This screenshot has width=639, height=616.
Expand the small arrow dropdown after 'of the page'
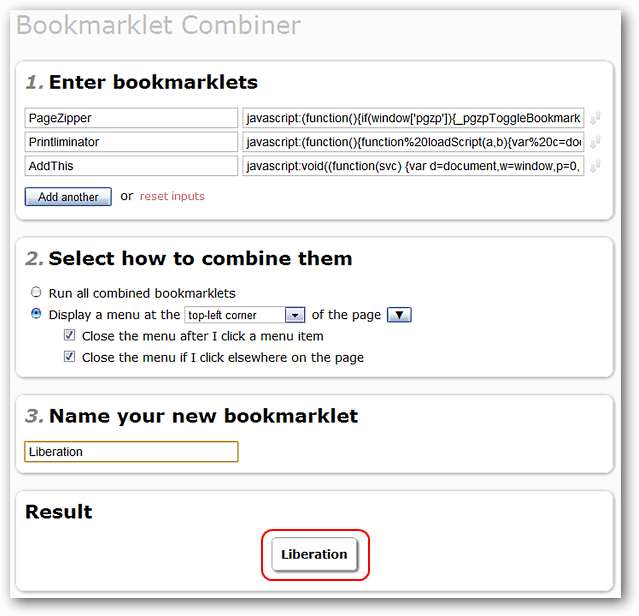399,315
